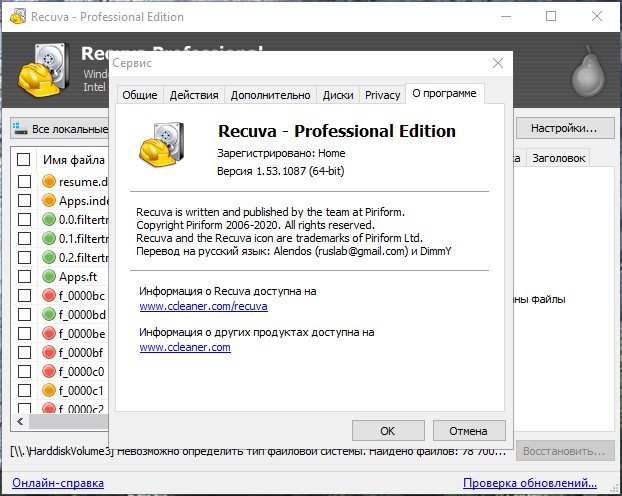Screen dimensions: 622x496
Task: Open Настройки in main window
Action: coord(565,128)
